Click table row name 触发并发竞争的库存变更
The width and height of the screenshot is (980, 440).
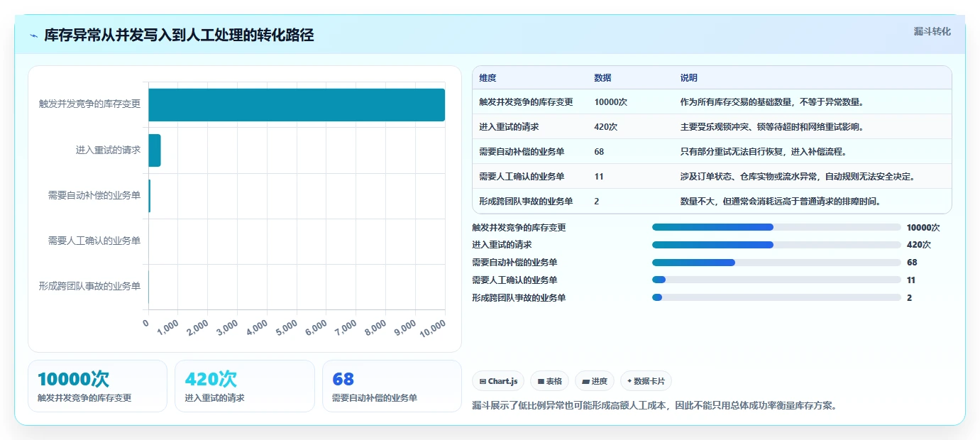pyautogui.click(x=526, y=102)
